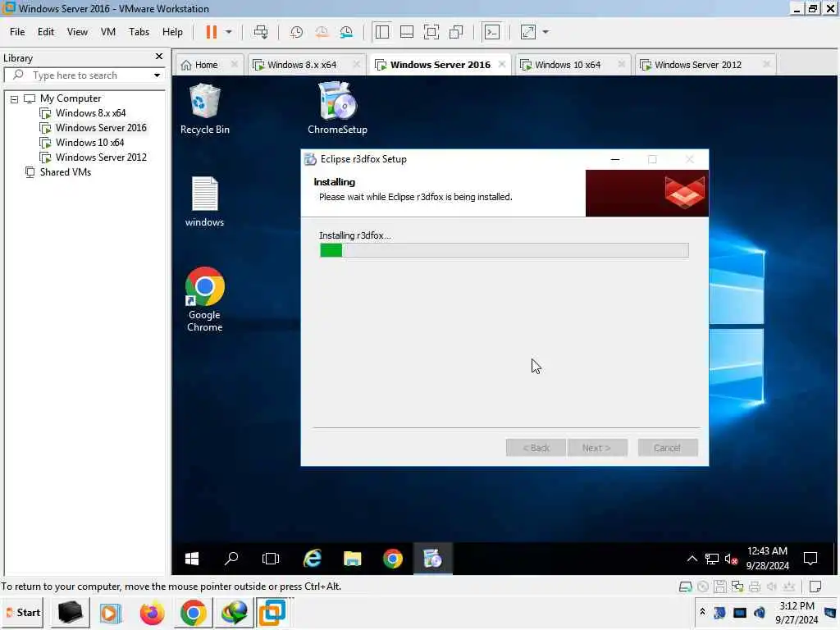Open Chrome from guest taskbar
Viewport: 840px width, 630px height.
coord(393,559)
